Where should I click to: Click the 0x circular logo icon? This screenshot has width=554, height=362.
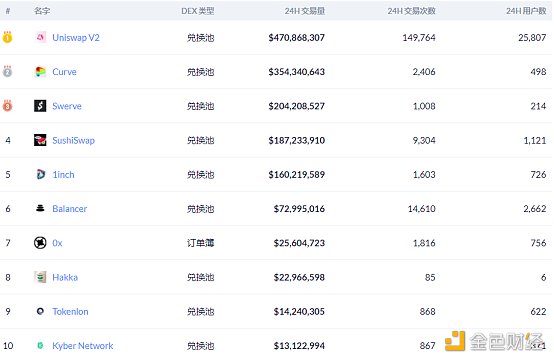coord(40,243)
